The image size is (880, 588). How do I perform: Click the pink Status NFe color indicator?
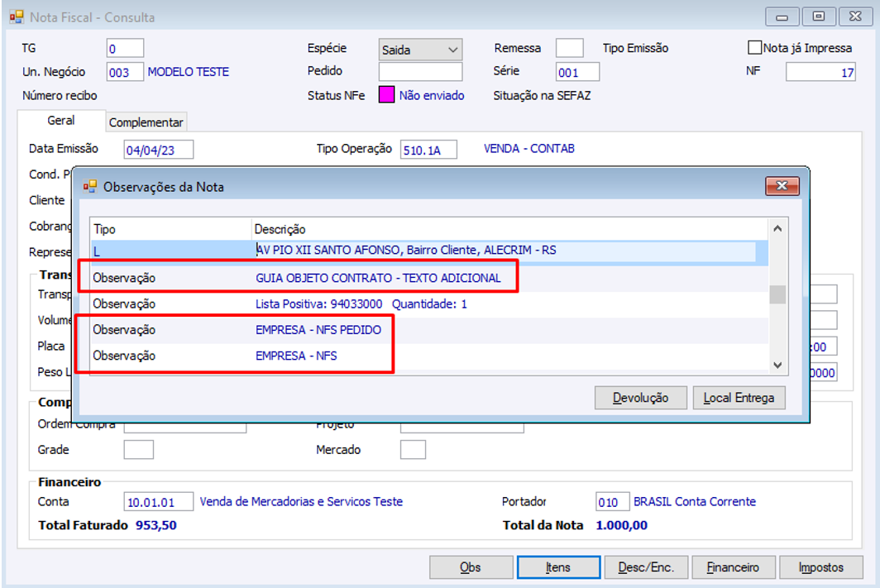pyautogui.click(x=387, y=95)
